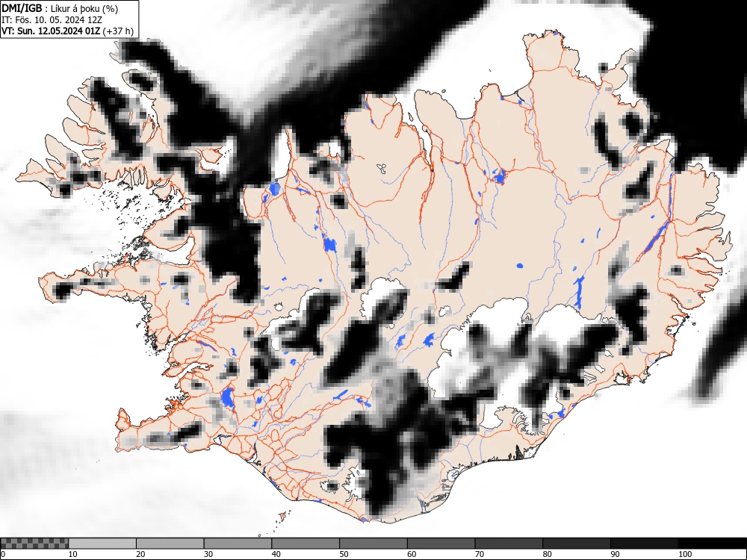Select the 40–50% legend swatch

(x=306, y=544)
